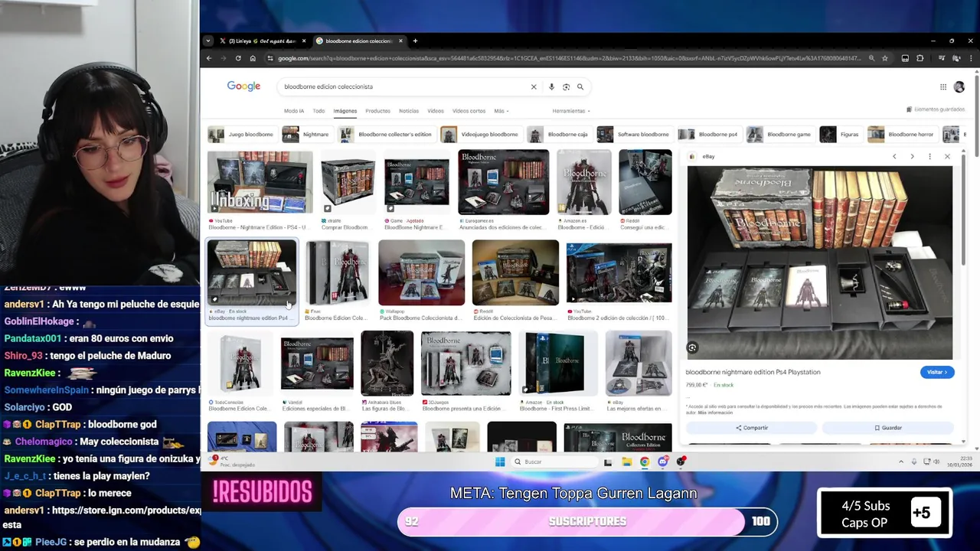Open the browser home page
Image resolution: width=980 pixels, height=551 pixels.
click(x=253, y=58)
